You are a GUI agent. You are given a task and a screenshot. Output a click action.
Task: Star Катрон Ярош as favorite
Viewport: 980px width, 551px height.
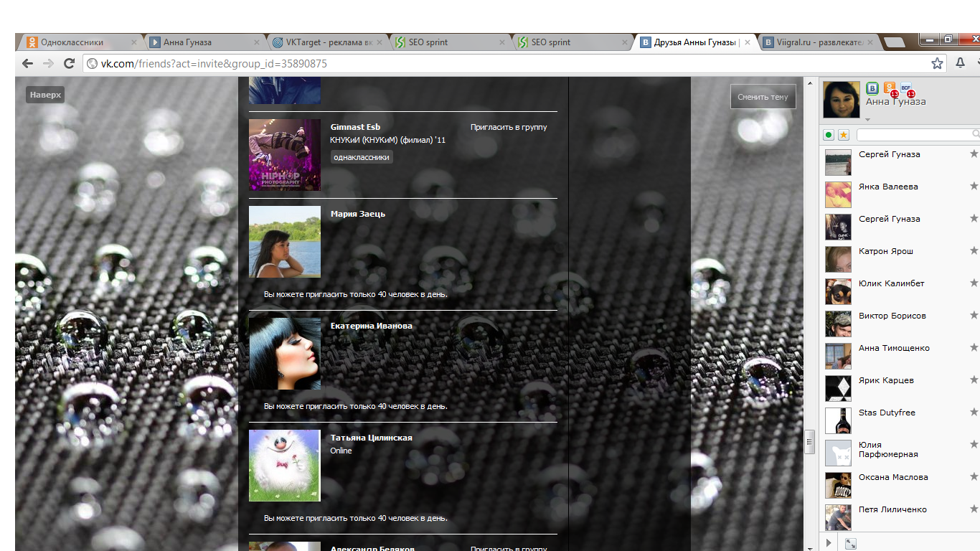point(974,251)
